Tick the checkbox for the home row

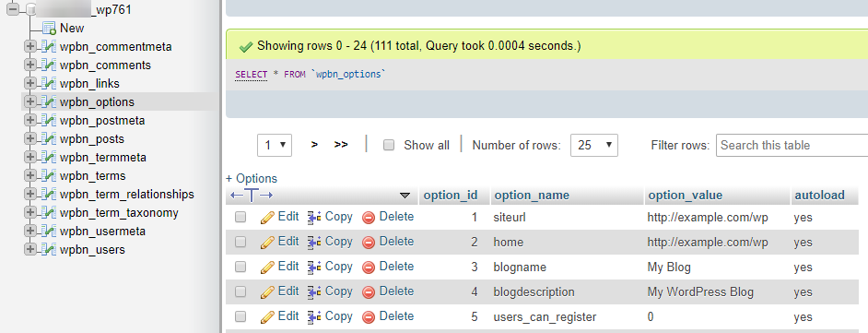(240, 242)
